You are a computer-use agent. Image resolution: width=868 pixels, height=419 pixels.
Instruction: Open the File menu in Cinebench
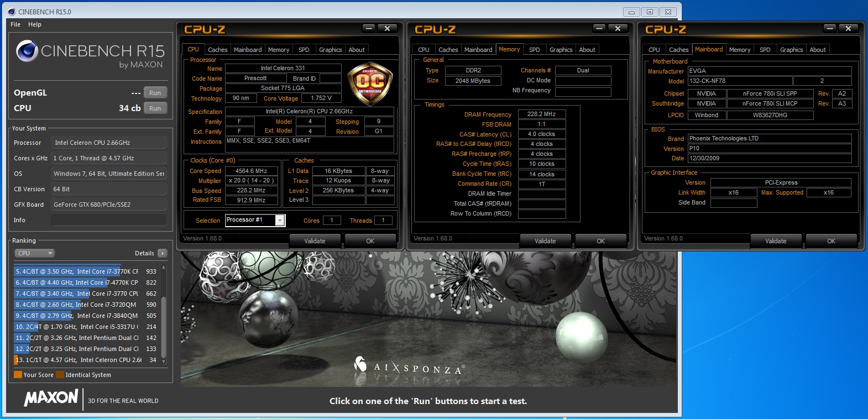[15, 24]
